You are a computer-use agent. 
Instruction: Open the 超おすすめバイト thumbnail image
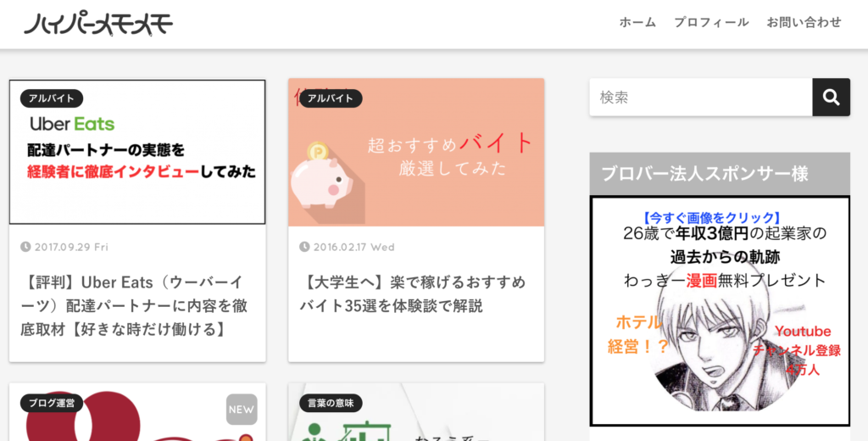click(416, 153)
